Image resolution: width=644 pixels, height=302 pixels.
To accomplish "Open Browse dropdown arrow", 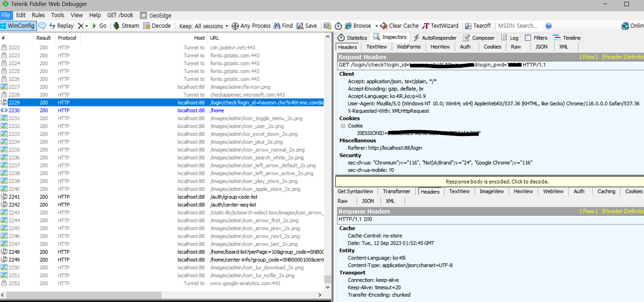I will [x=377, y=26].
